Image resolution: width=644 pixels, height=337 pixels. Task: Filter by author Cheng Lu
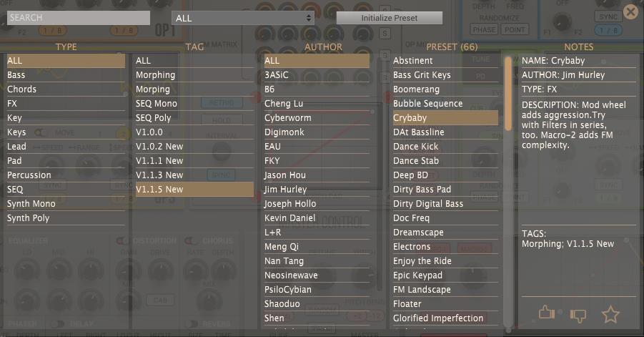tap(317, 104)
